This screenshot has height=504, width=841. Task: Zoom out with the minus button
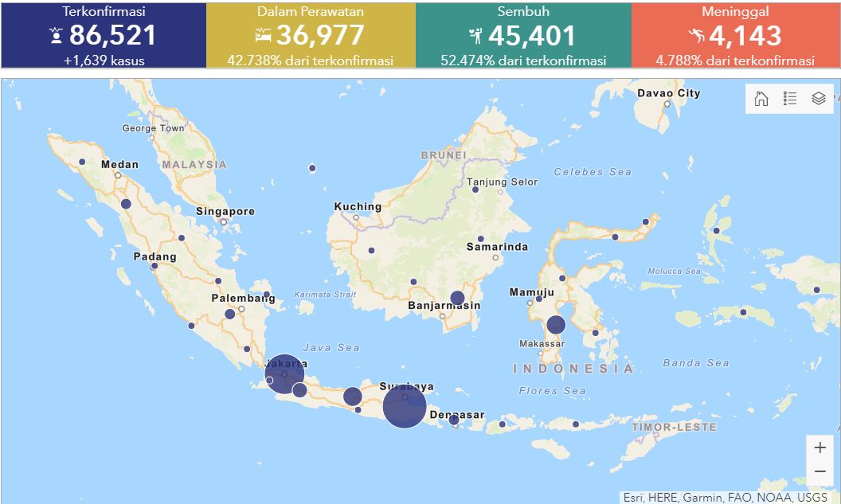point(820,472)
